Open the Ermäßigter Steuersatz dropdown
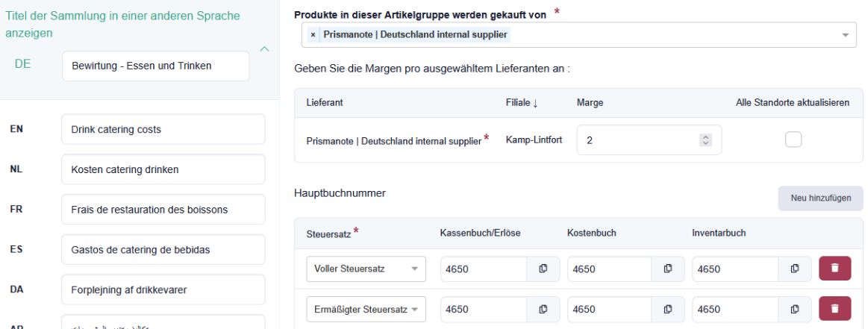Viewport: 868px width, 329px height. click(366, 309)
